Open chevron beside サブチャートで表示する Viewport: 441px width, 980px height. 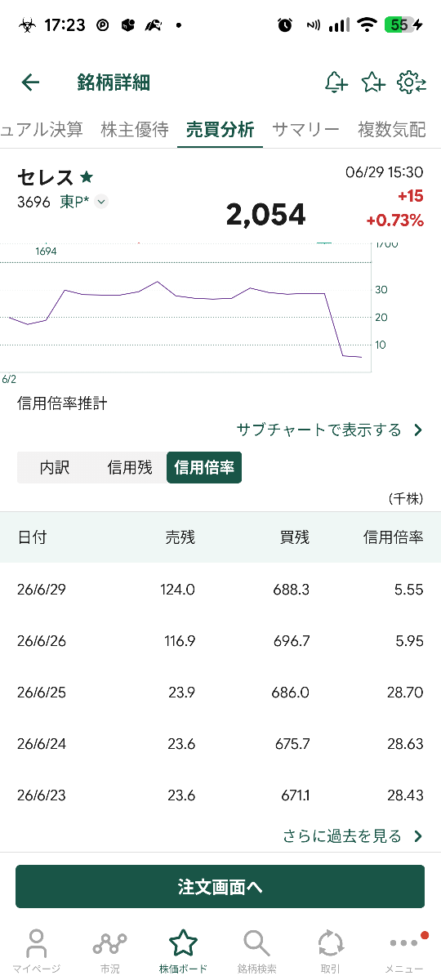[418, 430]
